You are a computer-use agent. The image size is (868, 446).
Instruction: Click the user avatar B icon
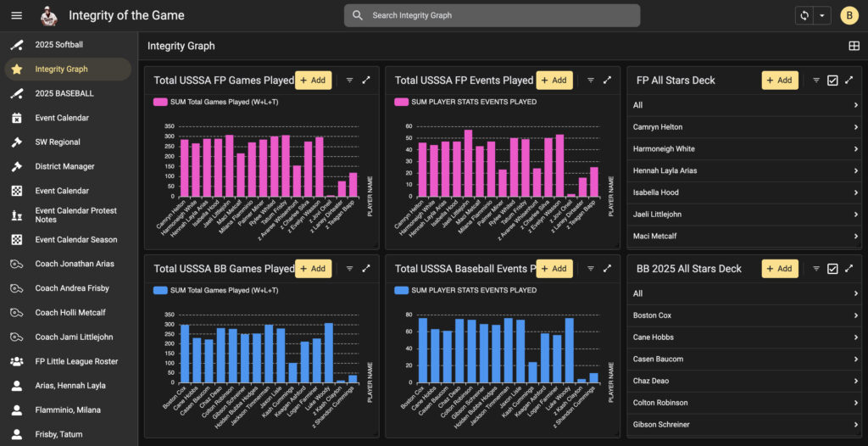coord(849,15)
